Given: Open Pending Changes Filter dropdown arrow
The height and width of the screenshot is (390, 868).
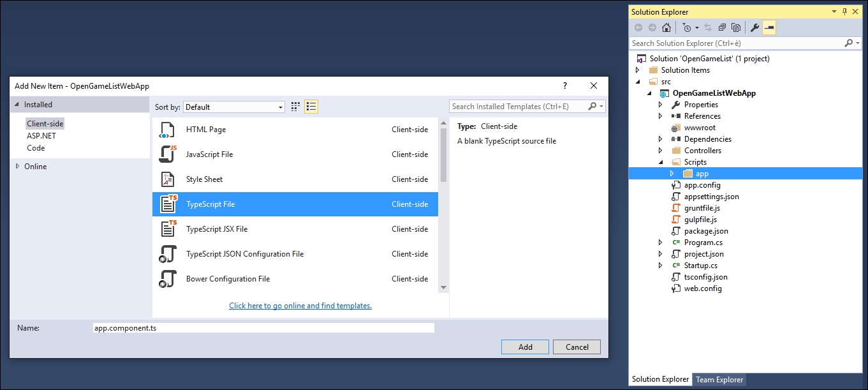Looking at the screenshot, I should point(697,27).
